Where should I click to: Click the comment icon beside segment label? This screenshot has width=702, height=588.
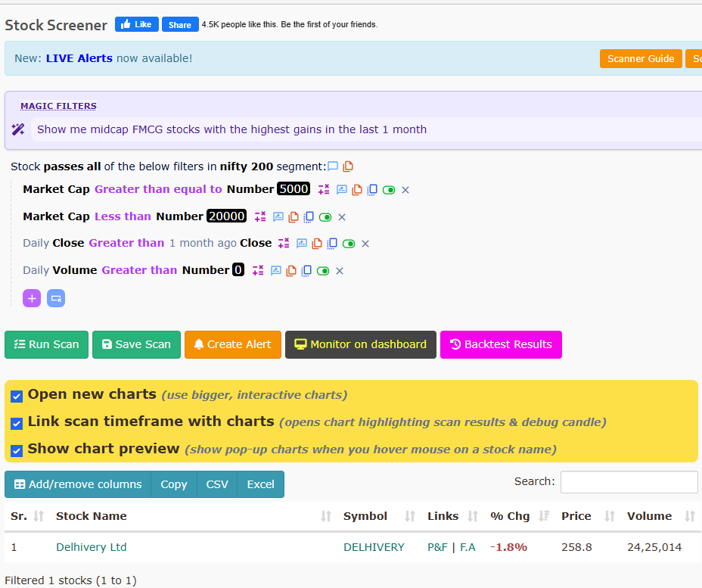click(x=333, y=166)
